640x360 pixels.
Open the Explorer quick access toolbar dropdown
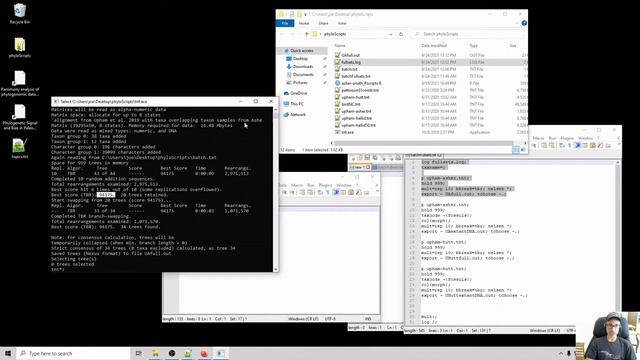305,14
